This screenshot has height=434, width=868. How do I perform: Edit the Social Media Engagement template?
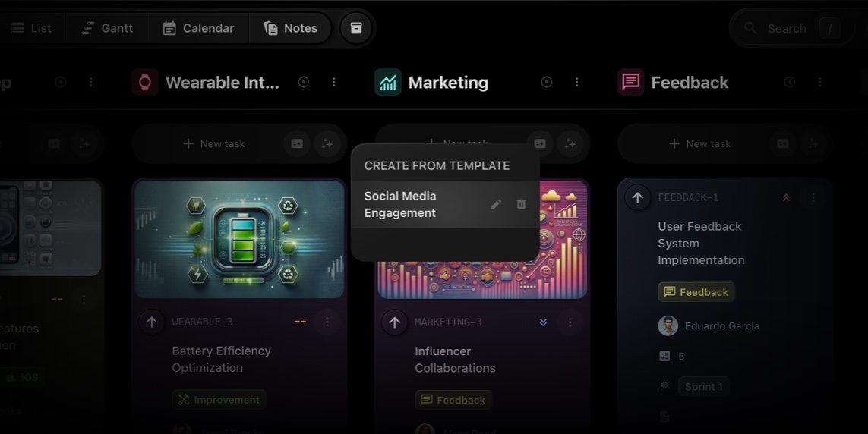(x=496, y=204)
